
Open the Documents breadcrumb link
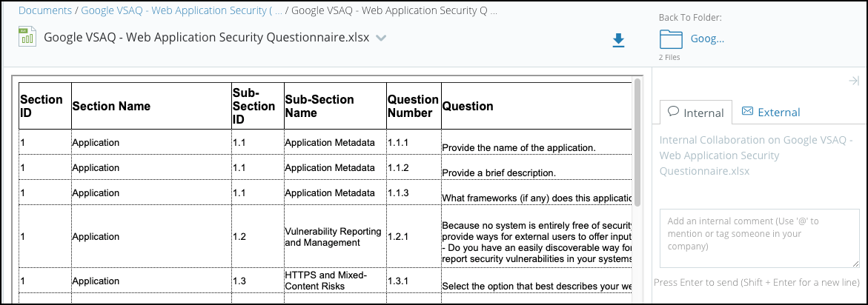click(x=44, y=11)
